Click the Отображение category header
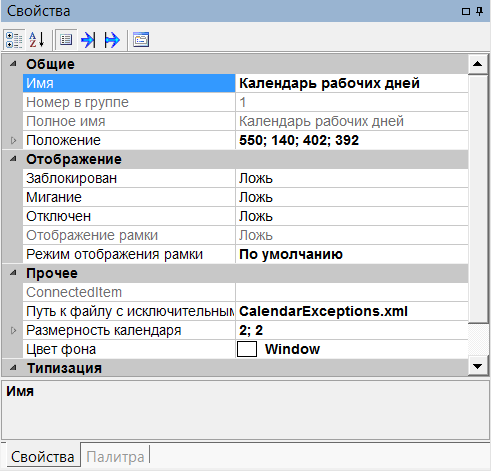Image resolution: width=492 pixels, height=472 pixels. coord(235,159)
